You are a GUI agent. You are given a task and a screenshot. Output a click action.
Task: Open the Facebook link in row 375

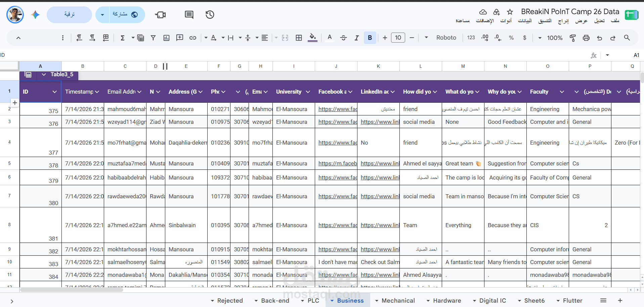[x=338, y=109]
